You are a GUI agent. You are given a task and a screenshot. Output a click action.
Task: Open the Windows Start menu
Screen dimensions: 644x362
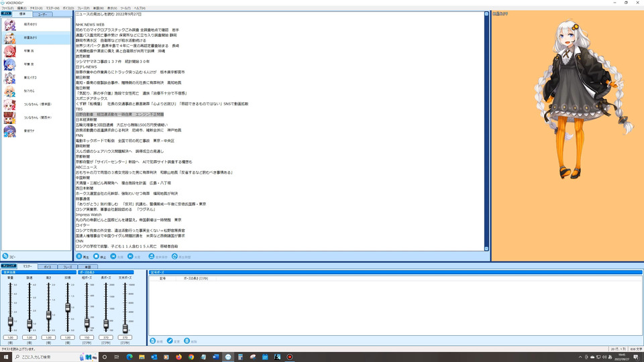pos(6,357)
